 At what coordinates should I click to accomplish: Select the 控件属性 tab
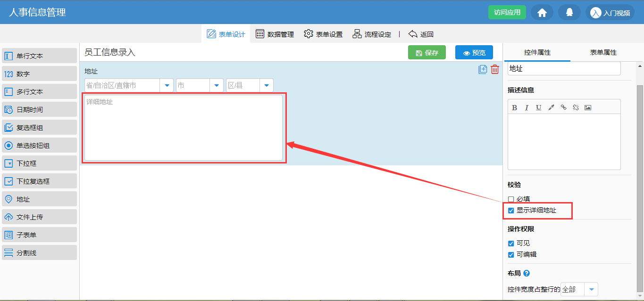coord(537,52)
